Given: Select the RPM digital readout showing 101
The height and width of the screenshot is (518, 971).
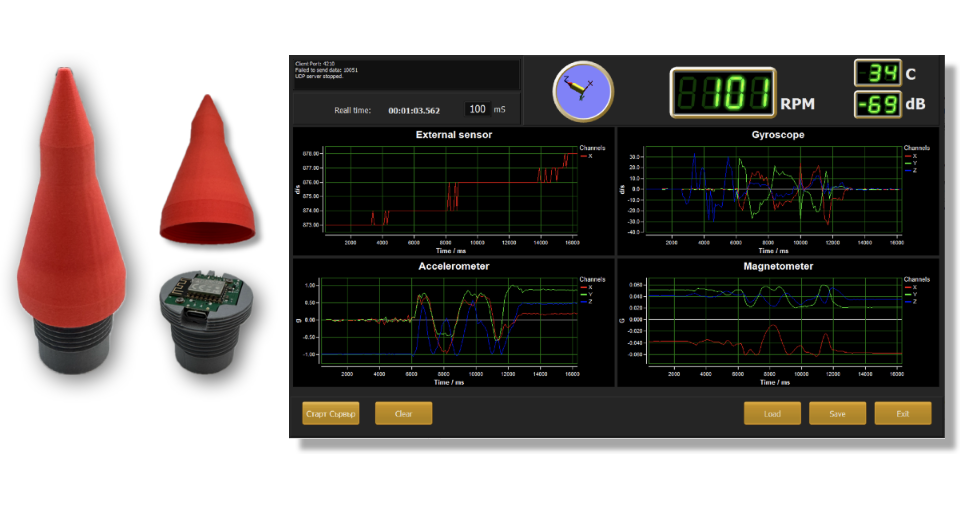Looking at the screenshot, I should click(723, 92).
